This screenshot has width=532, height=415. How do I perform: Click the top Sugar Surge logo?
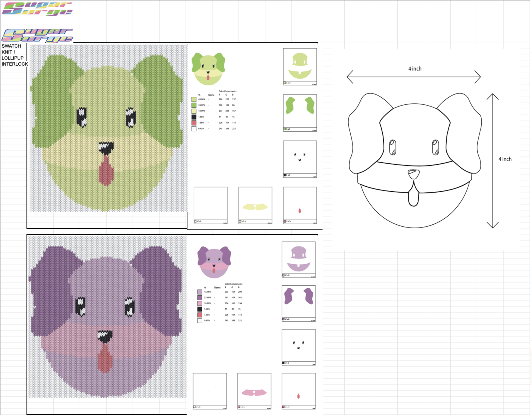point(37,9)
